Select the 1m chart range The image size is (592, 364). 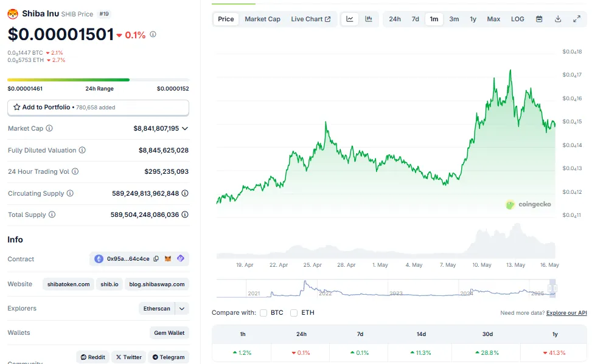point(434,19)
